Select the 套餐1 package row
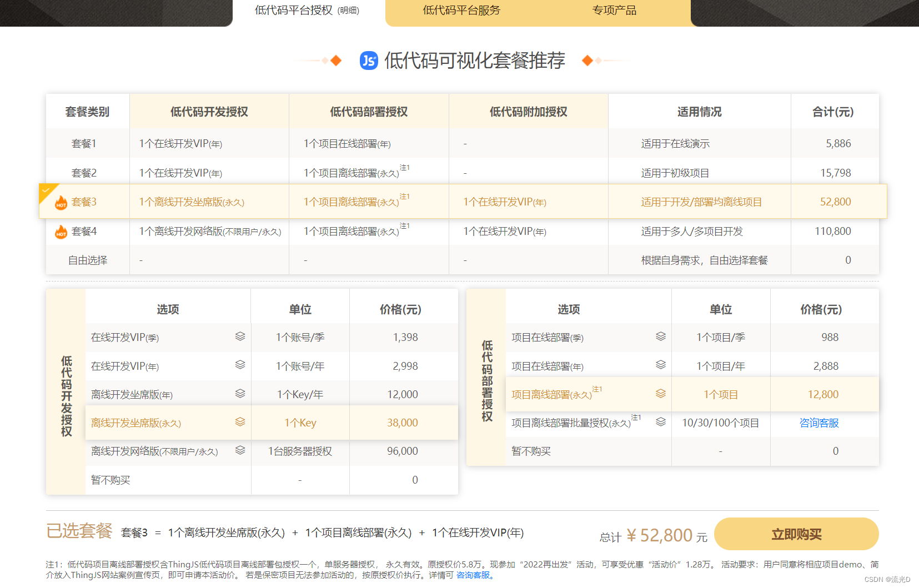The width and height of the screenshot is (919, 588). 463,143
